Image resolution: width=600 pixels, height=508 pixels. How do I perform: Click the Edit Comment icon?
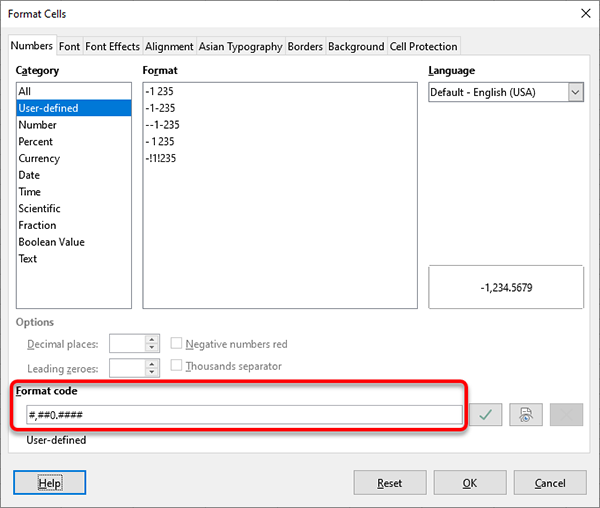point(526,414)
